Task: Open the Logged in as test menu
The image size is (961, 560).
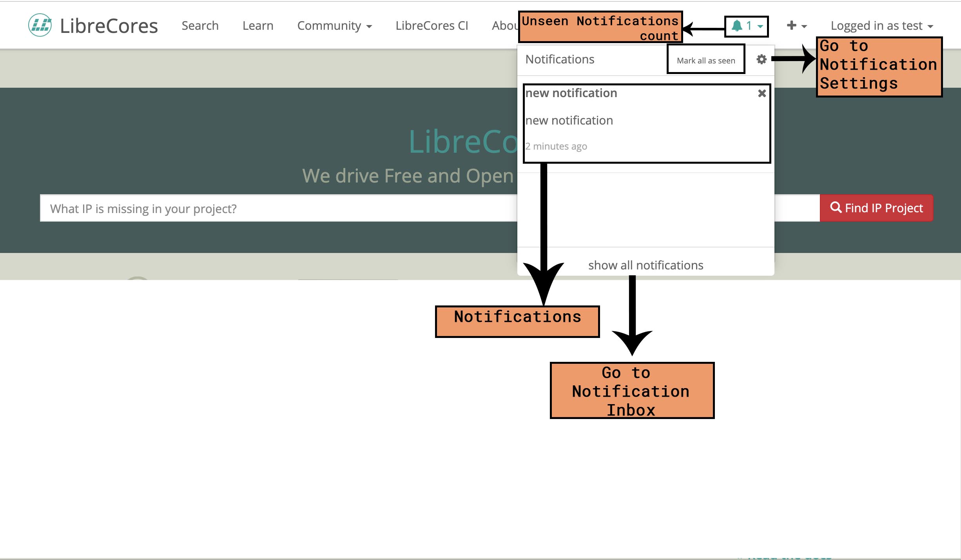Action: click(882, 26)
